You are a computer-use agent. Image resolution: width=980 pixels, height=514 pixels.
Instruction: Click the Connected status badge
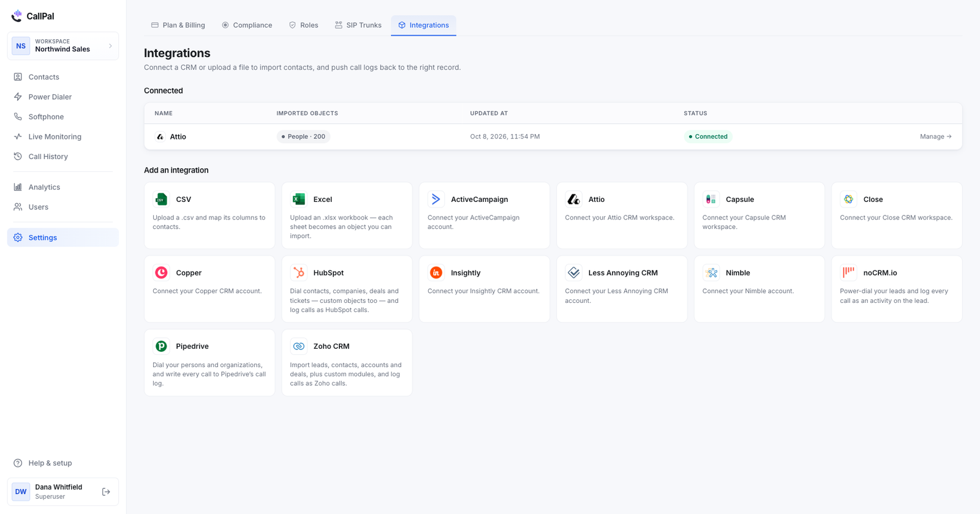(x=708, y=136)
